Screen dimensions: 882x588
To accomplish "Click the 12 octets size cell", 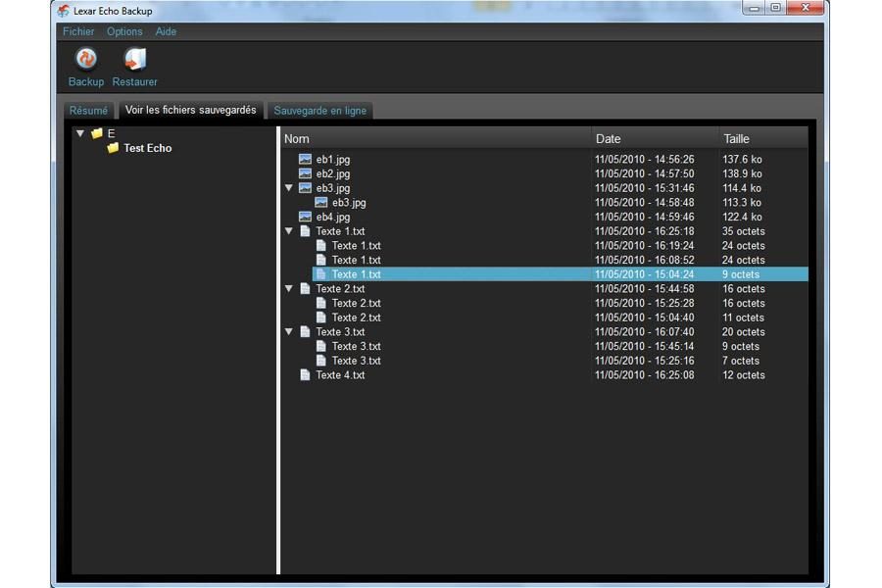I will 744,374.
